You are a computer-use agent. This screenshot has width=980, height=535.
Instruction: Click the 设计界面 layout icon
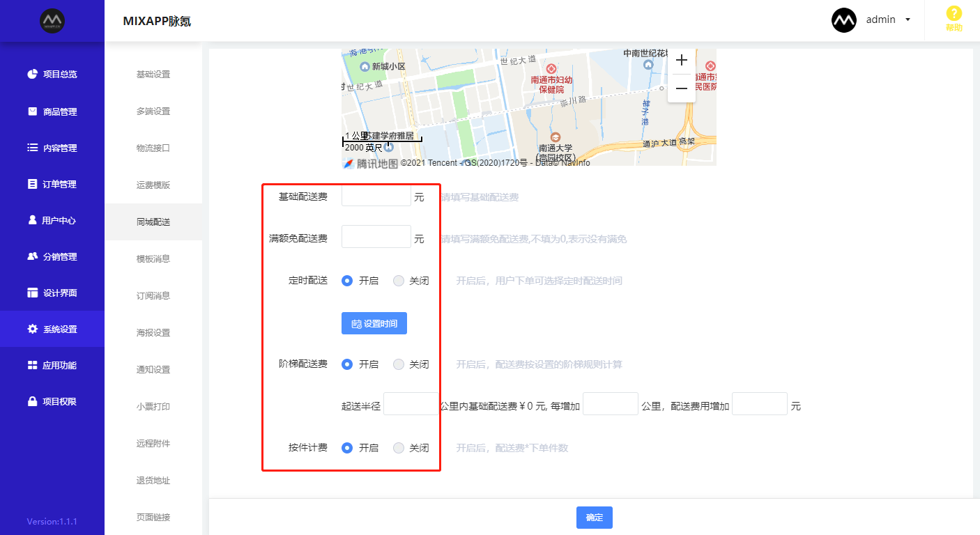[x=32, y=293]
